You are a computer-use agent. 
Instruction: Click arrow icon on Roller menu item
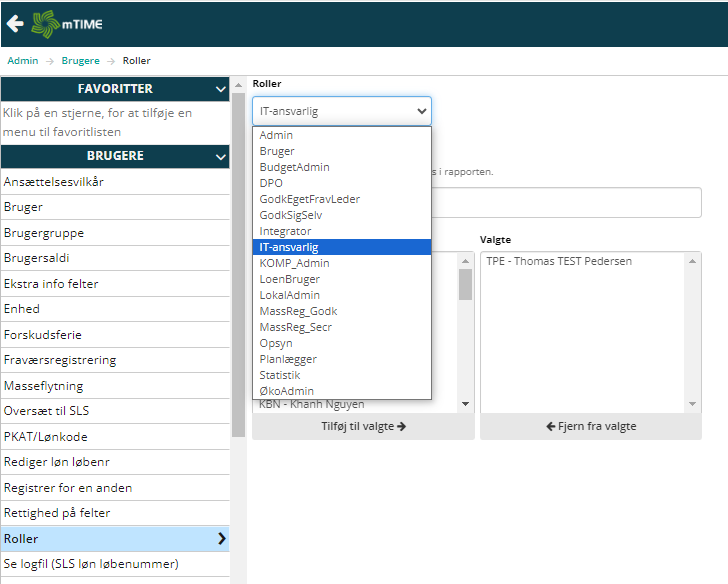tap(221, 539)
